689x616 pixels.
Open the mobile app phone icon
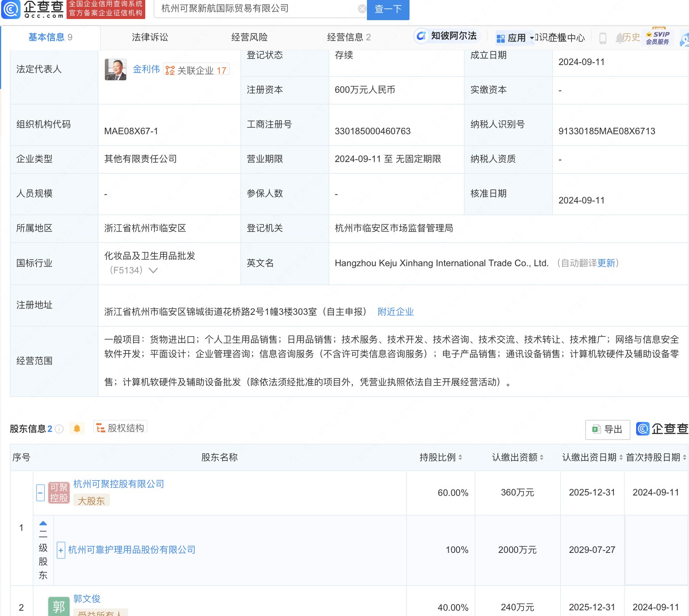click(603, 38)
